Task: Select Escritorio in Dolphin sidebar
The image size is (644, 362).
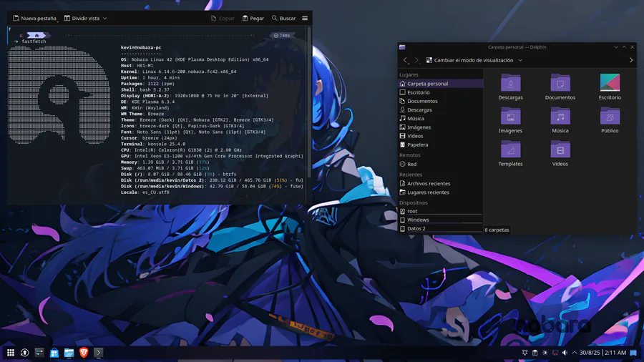Action: [x=440, y=92]
